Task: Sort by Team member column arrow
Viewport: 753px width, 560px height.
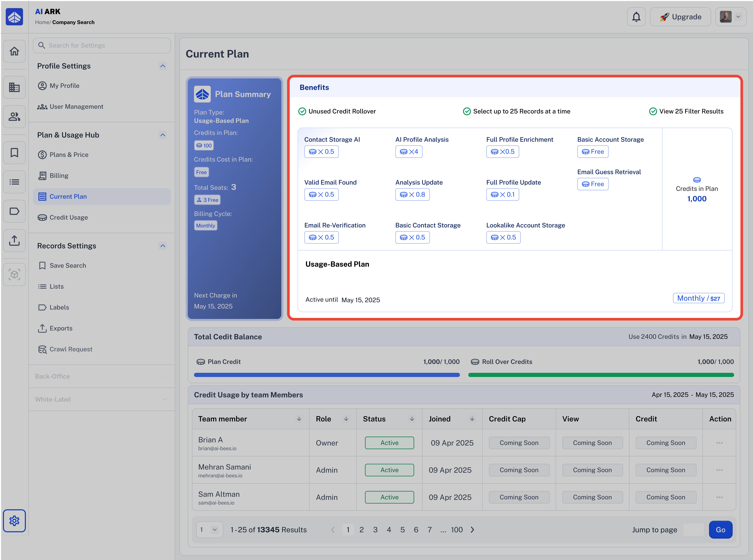Action: click(299, 419)
